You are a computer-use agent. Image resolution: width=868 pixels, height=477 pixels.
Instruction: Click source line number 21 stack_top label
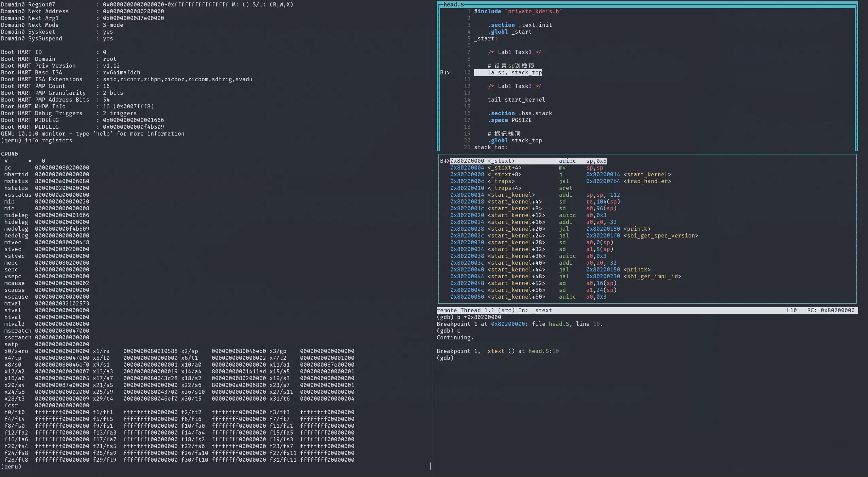pyautogui.click(x=490, y=147)
